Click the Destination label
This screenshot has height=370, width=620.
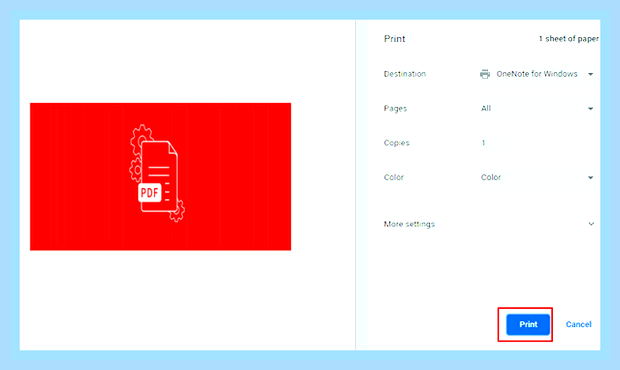pos(405,74)
